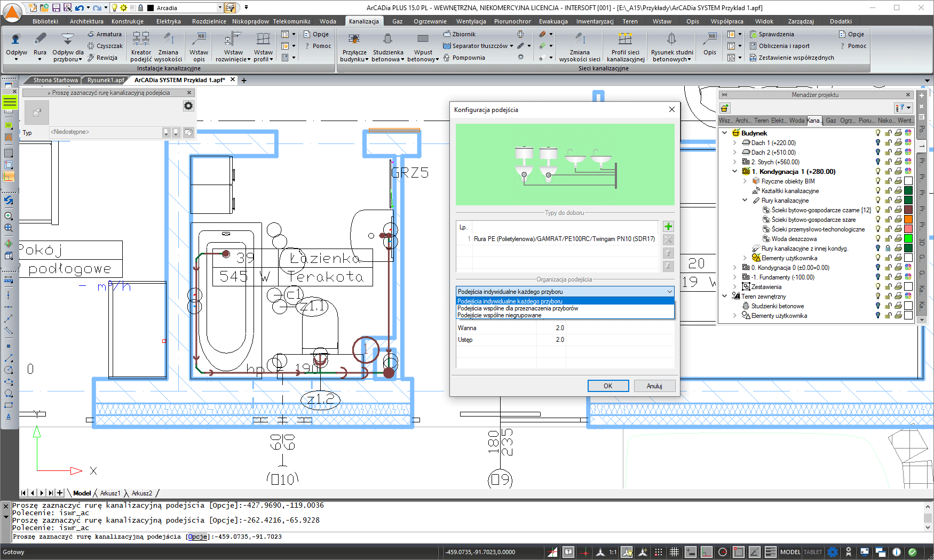Switch to Rysunek1.apf document tab
Image resolution: width=934 pixels, height=560 pixels.
[106, 80]
